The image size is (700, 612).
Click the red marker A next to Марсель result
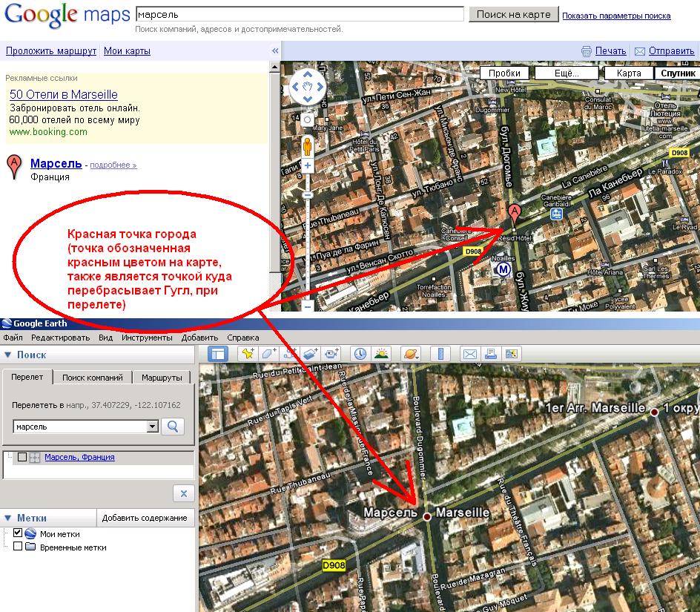(14, 167)
